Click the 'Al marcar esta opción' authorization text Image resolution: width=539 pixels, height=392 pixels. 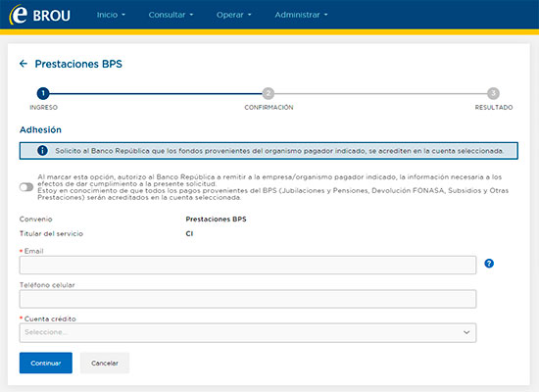click(x=273, y=187)
